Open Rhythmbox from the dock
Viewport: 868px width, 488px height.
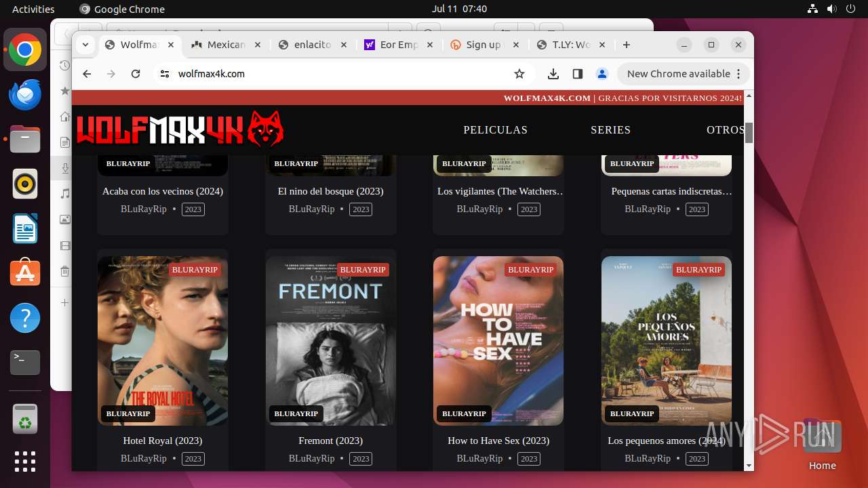[25, 184]
